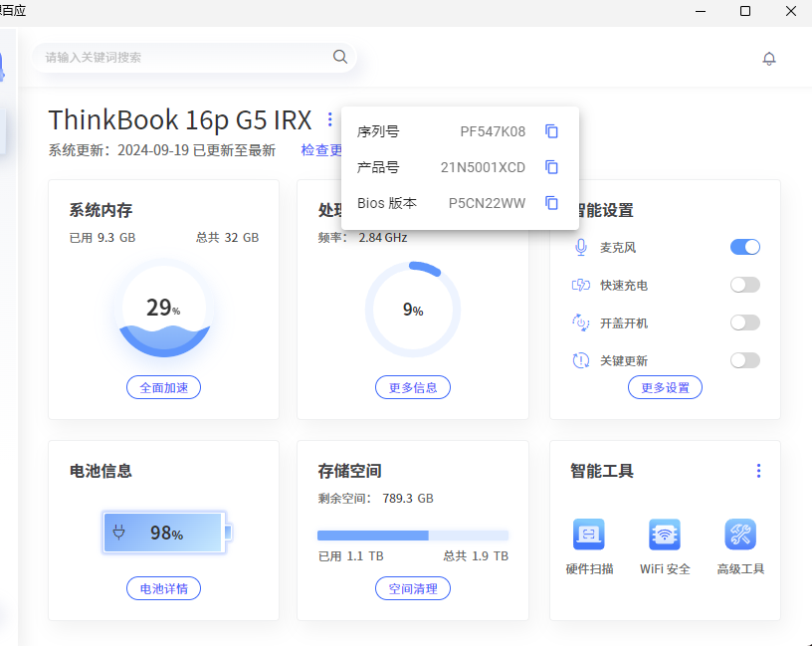Click the 更多信息 button
The image size is (812, 646).
tap(413, 387)
